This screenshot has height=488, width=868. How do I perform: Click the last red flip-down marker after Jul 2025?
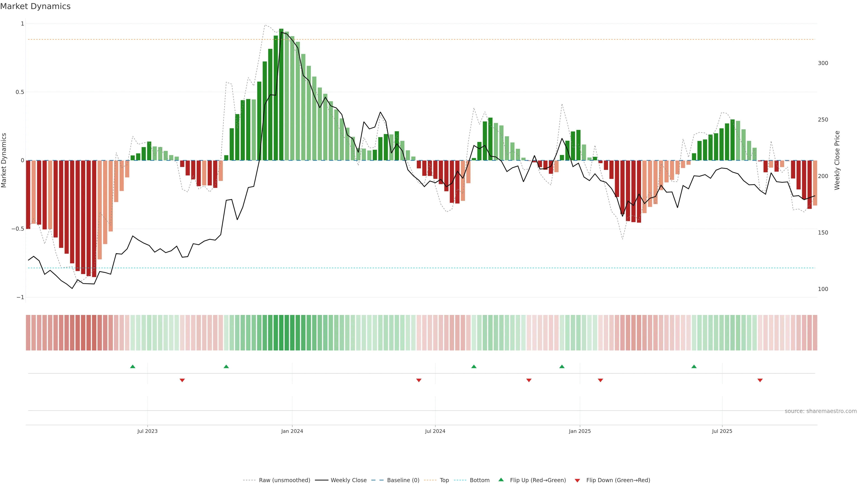(760, 380)
